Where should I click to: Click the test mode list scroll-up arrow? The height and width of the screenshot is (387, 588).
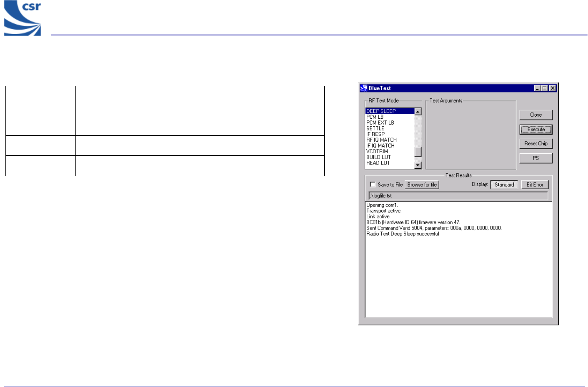pyautogui.click(x=418, y=112)
